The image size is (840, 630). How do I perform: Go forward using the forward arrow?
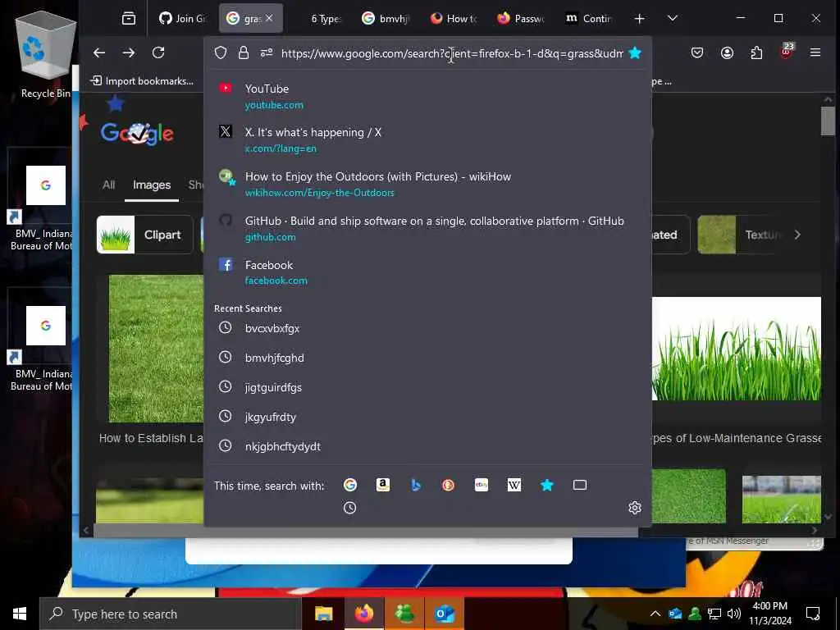coord(129,52)
